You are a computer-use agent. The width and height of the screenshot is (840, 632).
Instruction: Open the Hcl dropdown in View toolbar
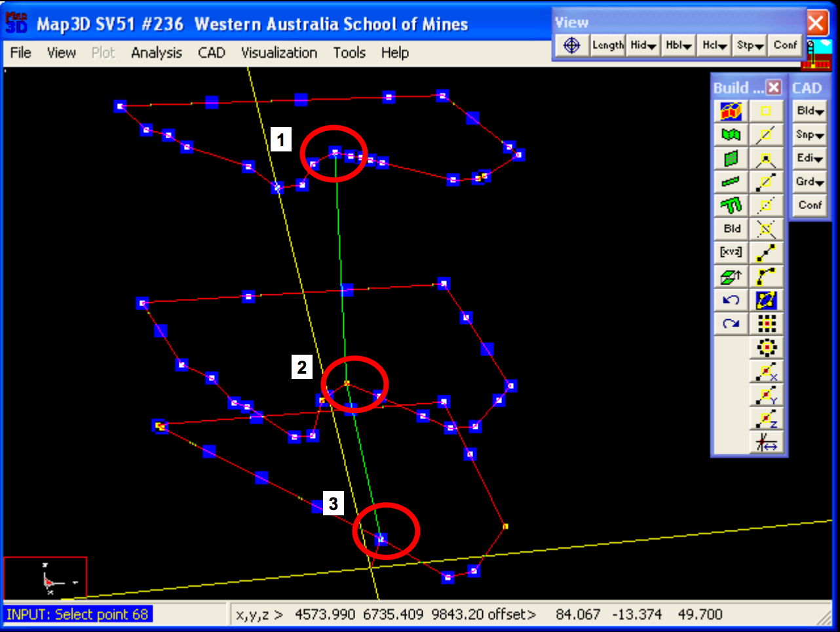tap(714, 45)
